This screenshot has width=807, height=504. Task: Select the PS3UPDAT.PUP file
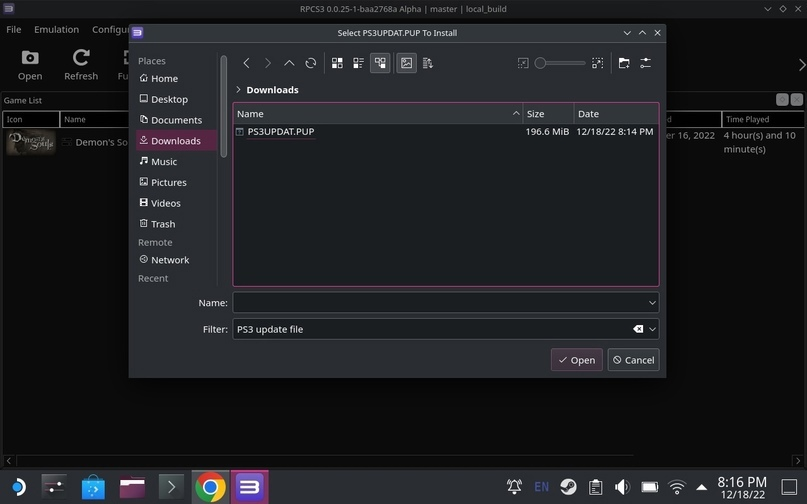tap(280, 132)
